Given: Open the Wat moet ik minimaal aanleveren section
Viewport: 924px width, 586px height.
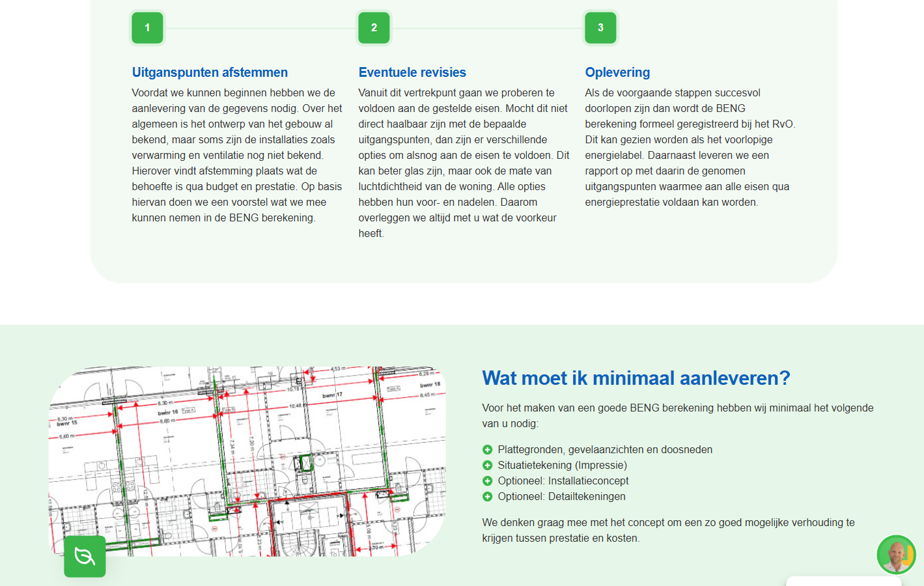Looking at the screenshot, I should pyautogui.click(x=636, y=378).
